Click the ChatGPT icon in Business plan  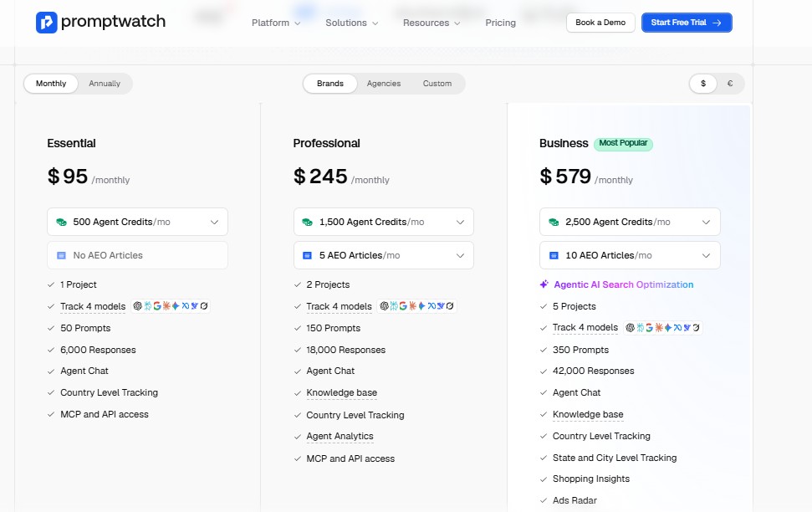(631, 327)
